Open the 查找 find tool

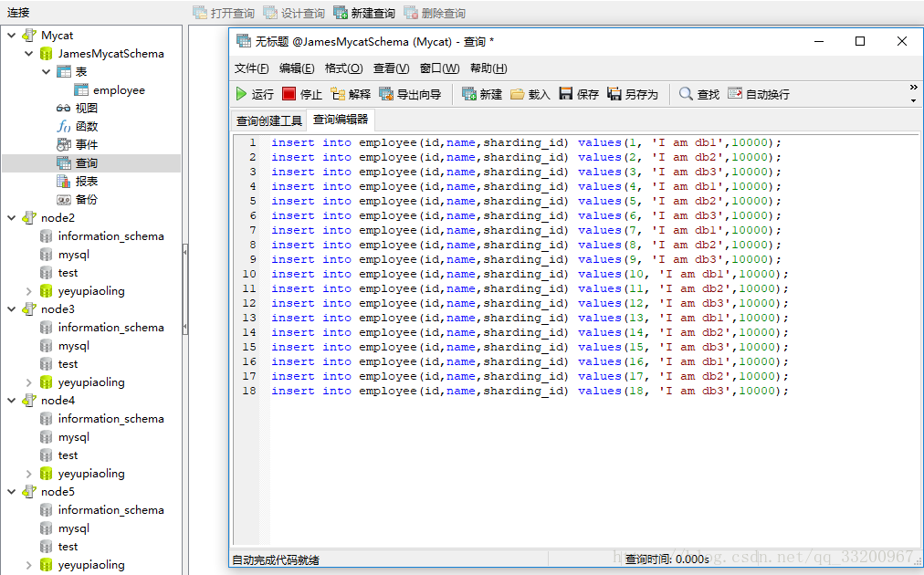(699, 94)
